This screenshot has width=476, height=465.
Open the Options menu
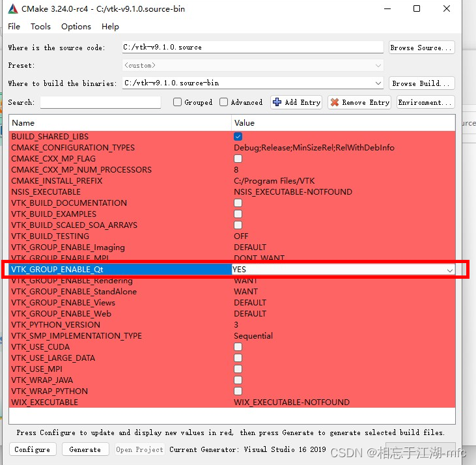76,27
